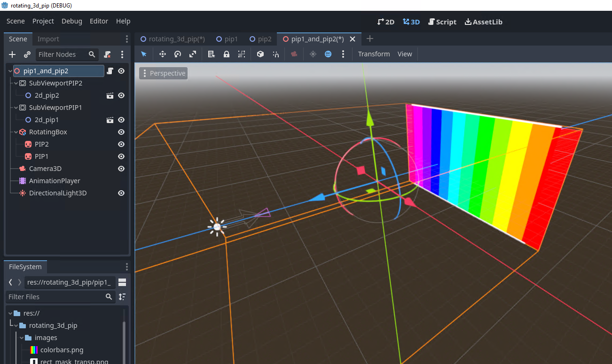612x364 pixels.
Task: Lock the selected node with padlock icon
Action: [227, 54]
